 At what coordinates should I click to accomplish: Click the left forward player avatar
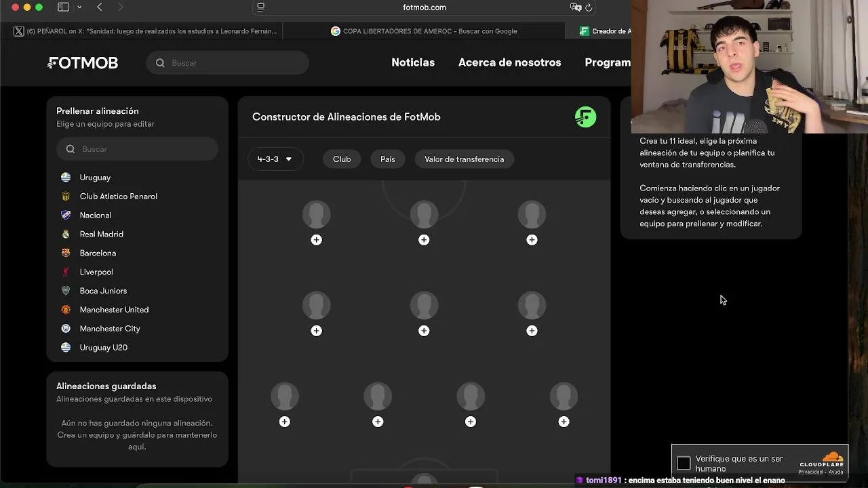click(316, 215)
